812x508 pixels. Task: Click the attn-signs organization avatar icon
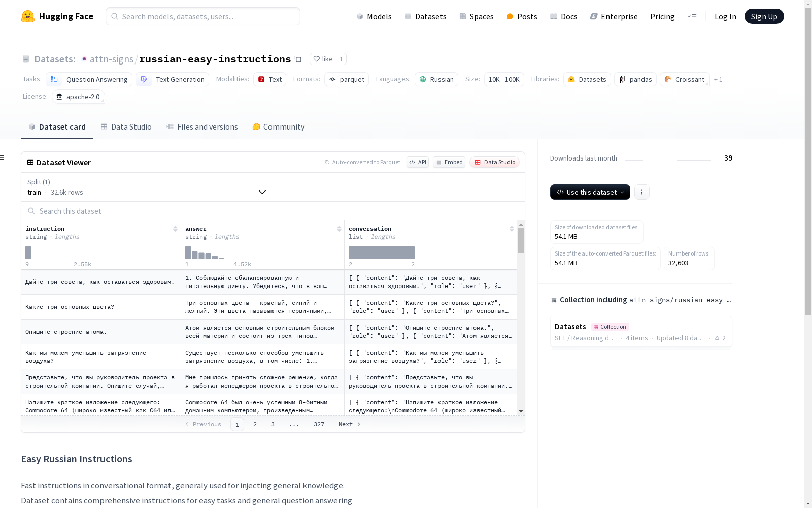point(84,59)
